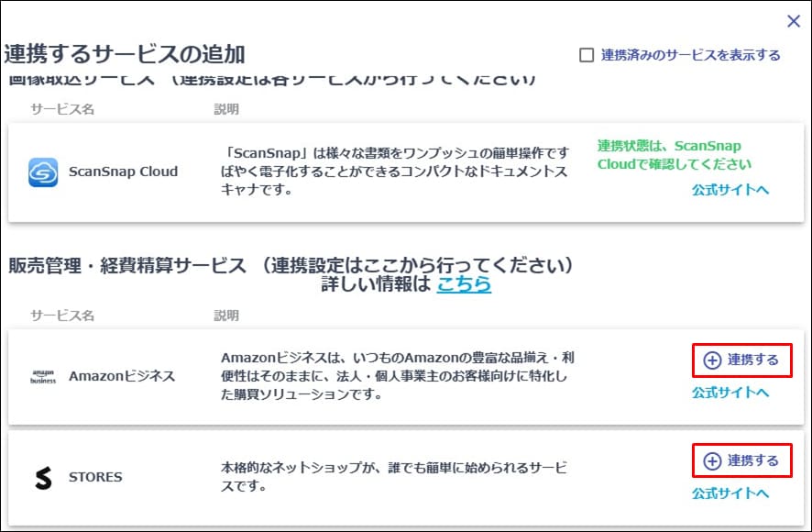812x532 pixels.
Task: Click the 連携するサービスの追加 heading
Action: click(x=125, y=54)
